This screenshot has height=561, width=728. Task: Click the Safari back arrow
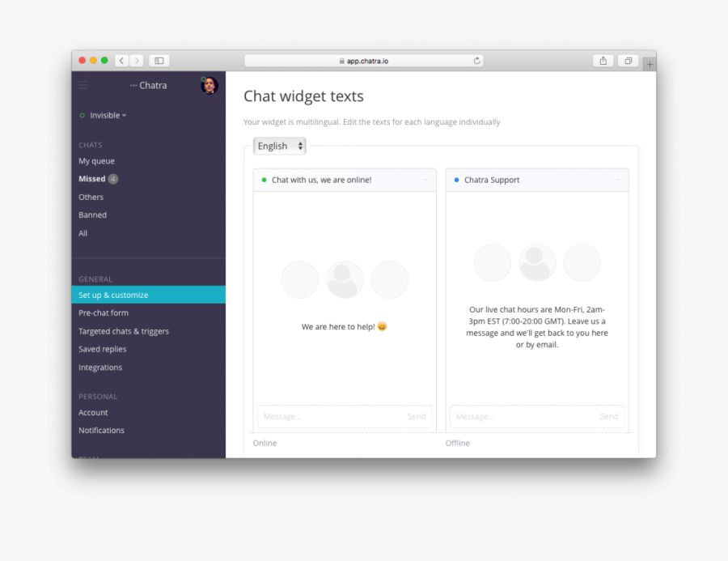pos(121,61)
